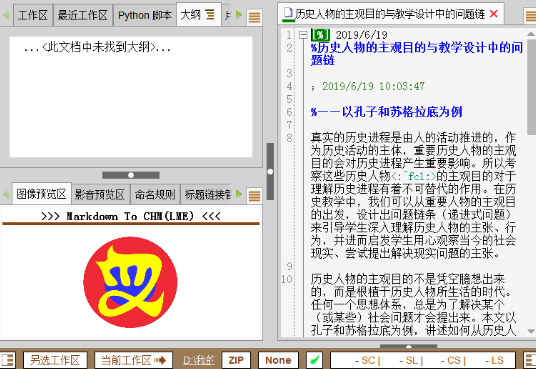The height and width of the screenshot is (369, 536).
Task: Click the - LS status entry
Action: [x=494, y=360]
